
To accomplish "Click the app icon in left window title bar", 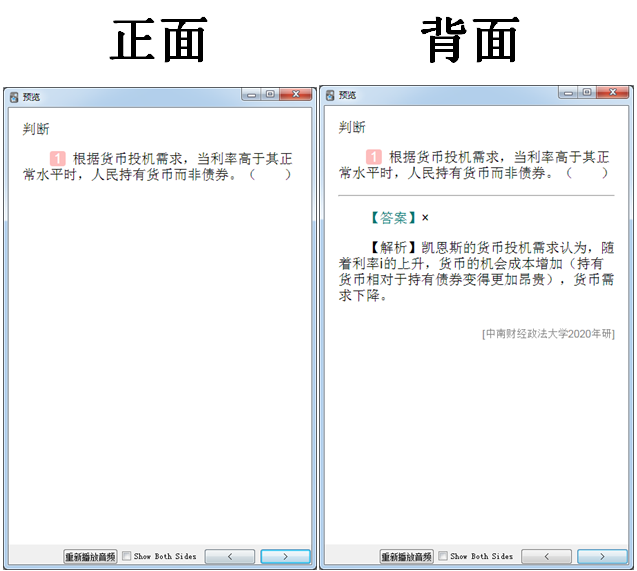I will (x=14, y=97).
